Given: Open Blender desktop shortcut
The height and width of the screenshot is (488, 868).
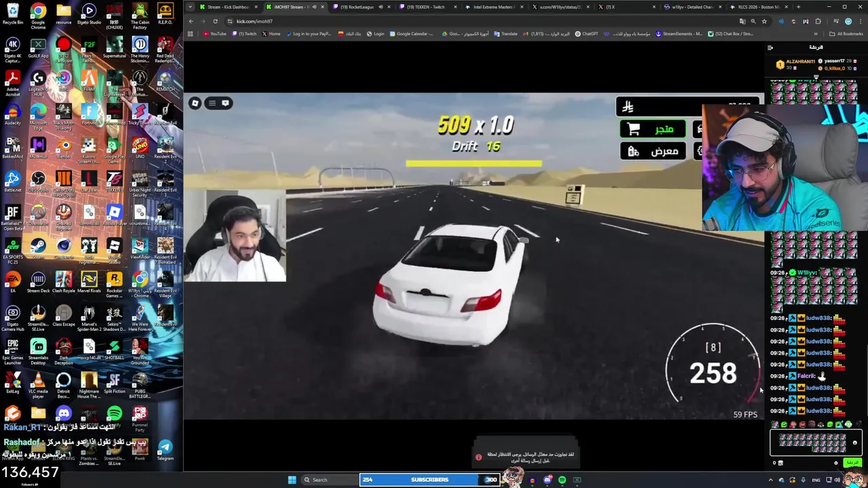Looking at the screenshot, I should point(64,148).
